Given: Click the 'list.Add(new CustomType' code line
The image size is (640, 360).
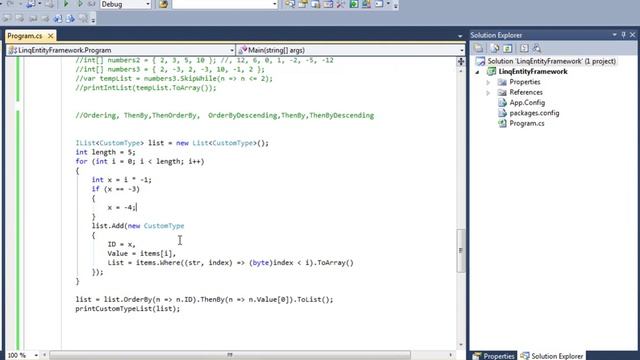Looking at the screenshot, I should click(x=138, y=226).
